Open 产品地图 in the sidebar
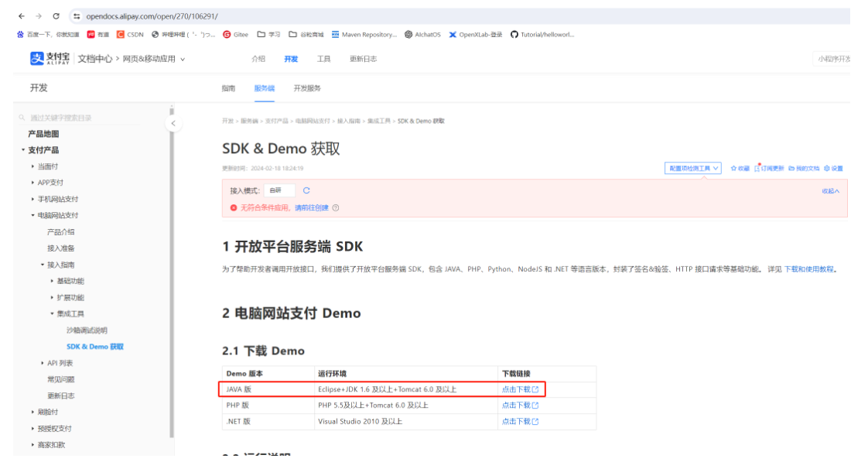 click(43, 134)
